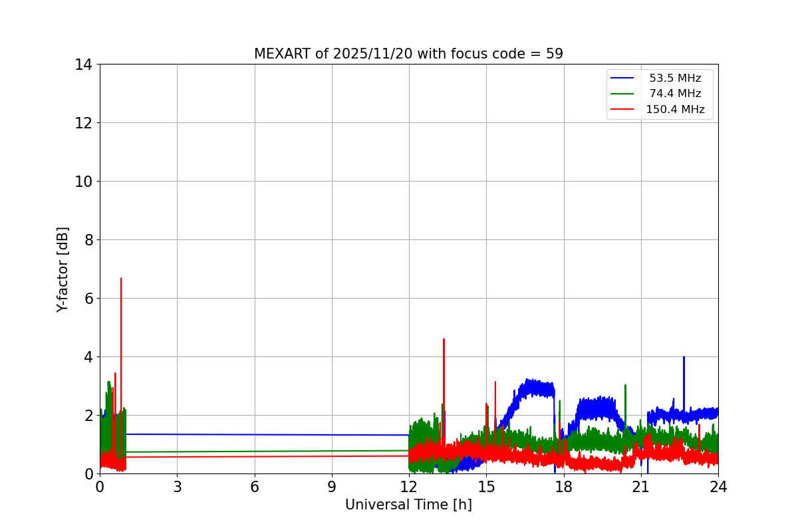The height and width of the screenshot is (532, 798).
Task: Click the x-axis tick label '12'
Action: coord(409,487)
